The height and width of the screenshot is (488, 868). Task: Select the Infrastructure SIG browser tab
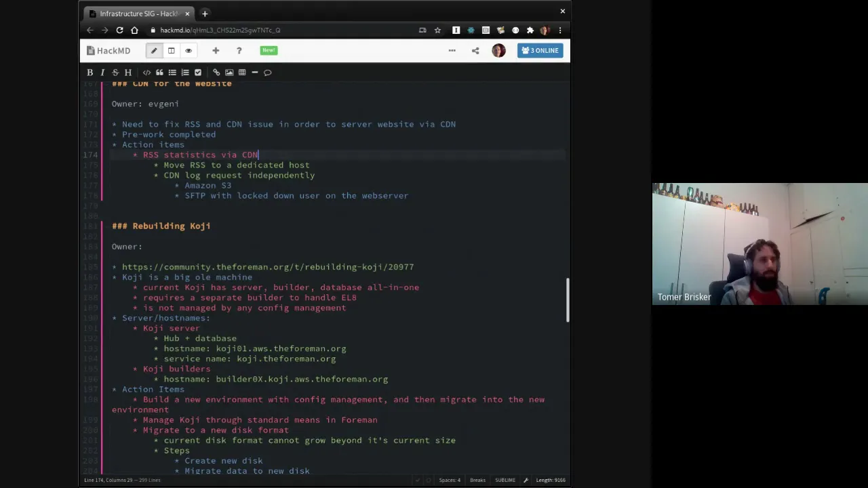[139, 14]
